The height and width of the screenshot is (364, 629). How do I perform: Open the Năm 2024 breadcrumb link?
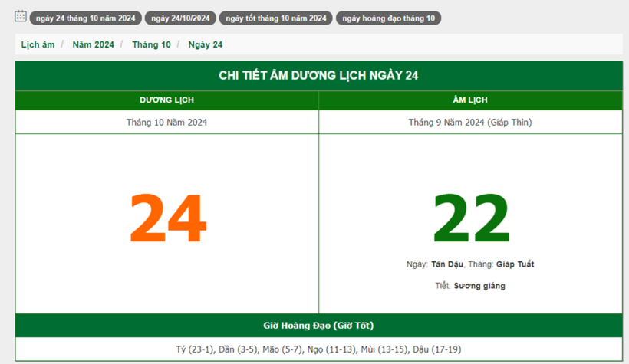tap(93, 44)
